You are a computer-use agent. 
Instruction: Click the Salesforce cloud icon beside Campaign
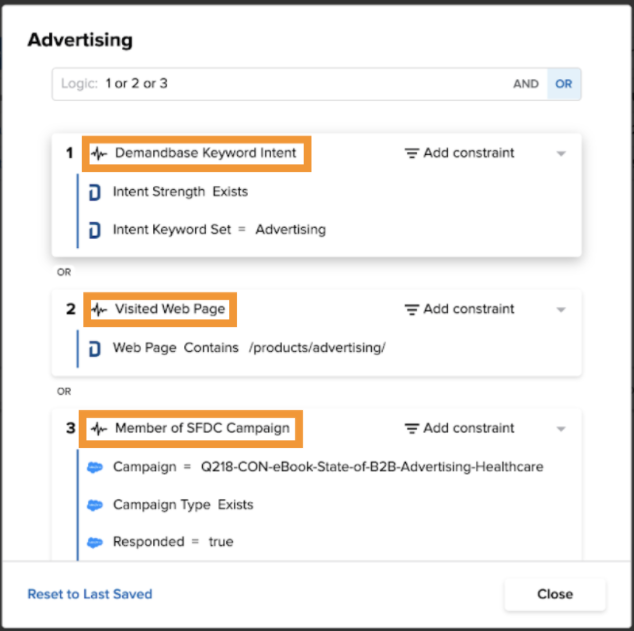tap(95, 467)
